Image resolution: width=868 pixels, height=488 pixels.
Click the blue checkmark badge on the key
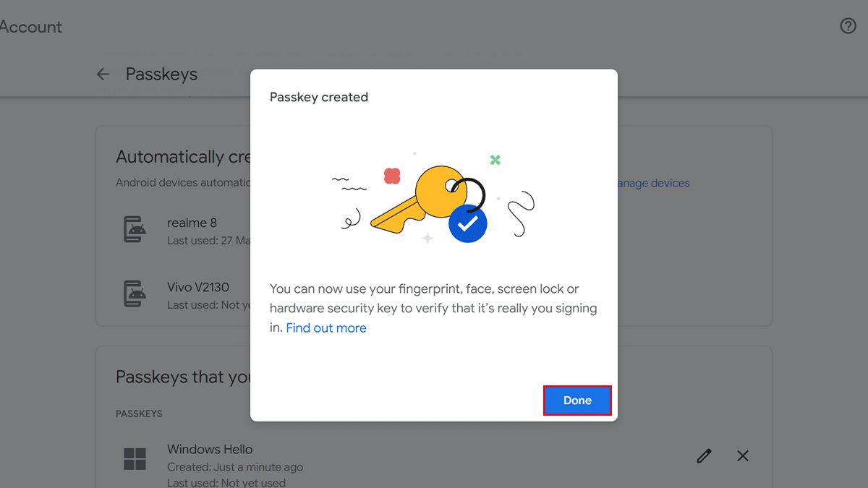coord(467,224)
